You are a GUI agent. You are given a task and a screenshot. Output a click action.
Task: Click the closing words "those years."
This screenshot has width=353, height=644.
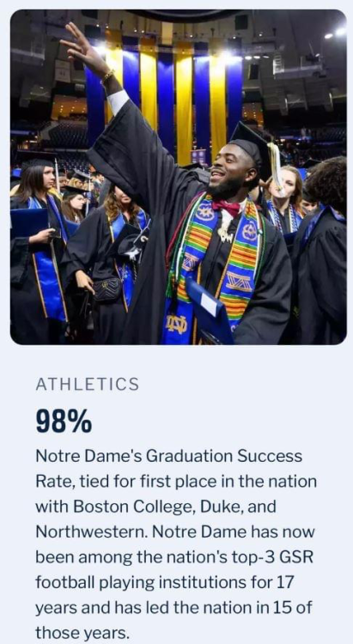[82, 633]
